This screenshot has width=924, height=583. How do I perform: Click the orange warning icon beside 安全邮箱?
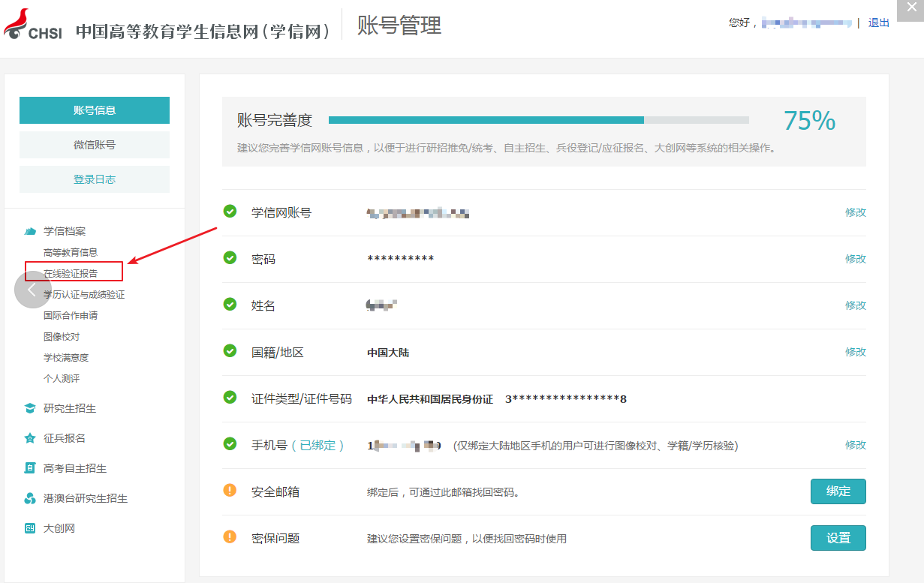click(x=230, y=491)
